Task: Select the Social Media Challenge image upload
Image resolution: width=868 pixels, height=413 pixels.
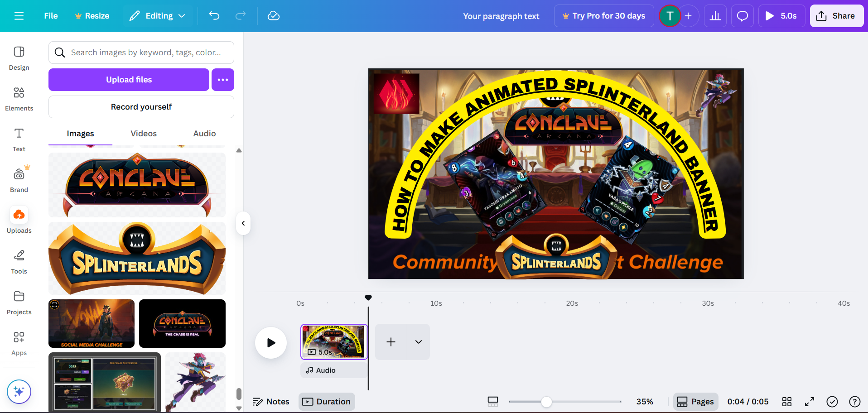Action: (92, 323)
